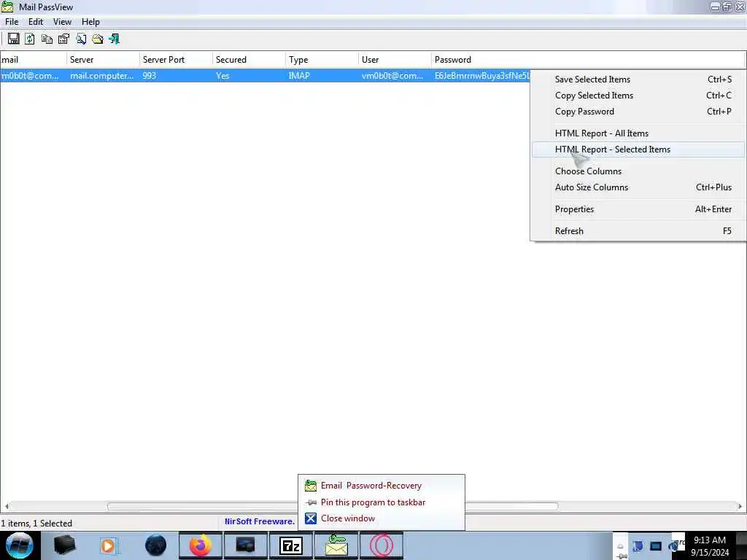The height and width of the screenshot is (560, 747).
Task: Show hidden system tray icons
Action: [x=621, y=547]
